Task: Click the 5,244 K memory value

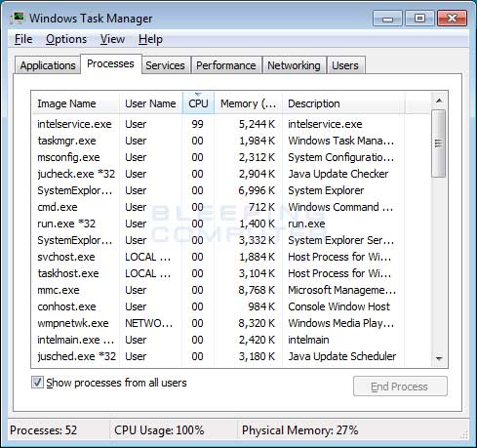Action: point(257,124)
